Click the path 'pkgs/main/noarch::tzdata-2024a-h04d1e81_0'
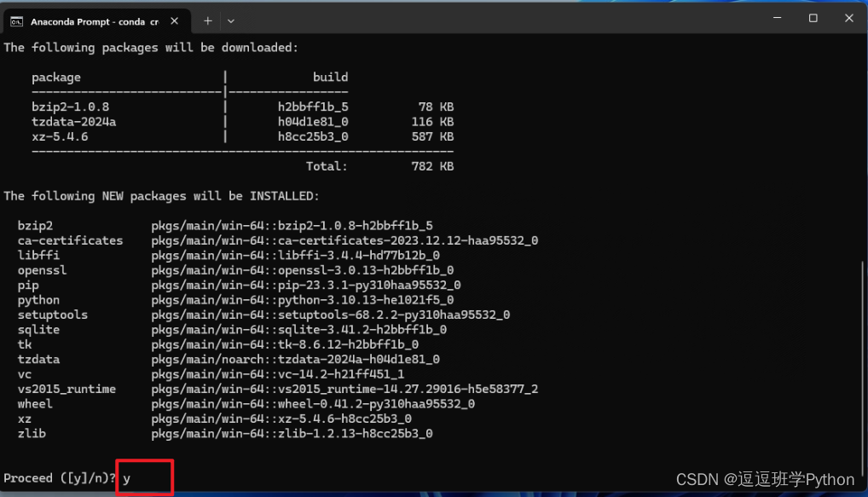Screen dimensions: 868x497 pyautogui.click(x=296, y=359)
